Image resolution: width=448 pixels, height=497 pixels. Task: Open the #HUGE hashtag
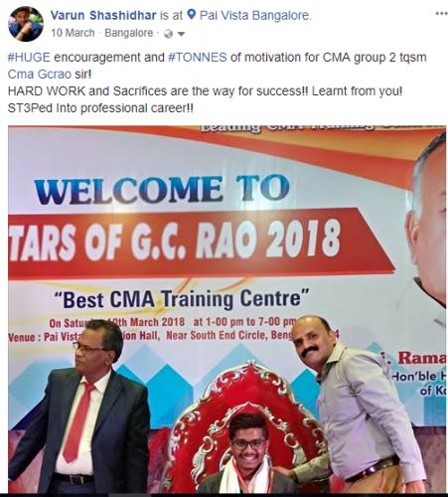coord(29,58)
